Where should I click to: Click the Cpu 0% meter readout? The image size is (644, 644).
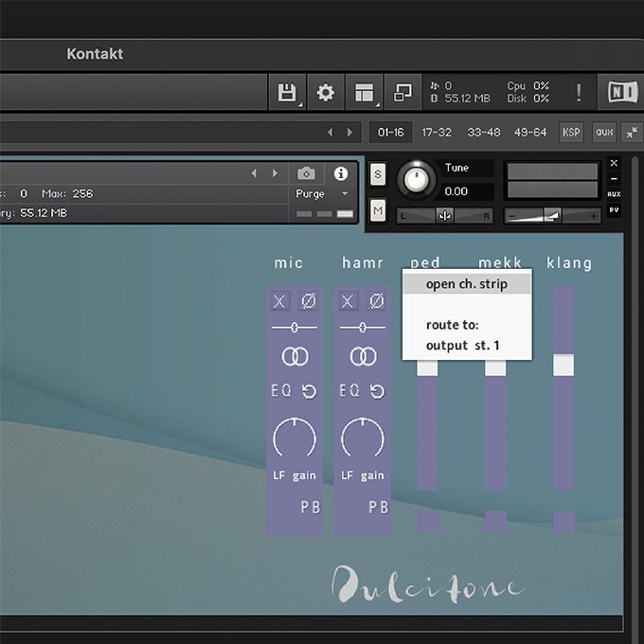[x=528, y=86]
